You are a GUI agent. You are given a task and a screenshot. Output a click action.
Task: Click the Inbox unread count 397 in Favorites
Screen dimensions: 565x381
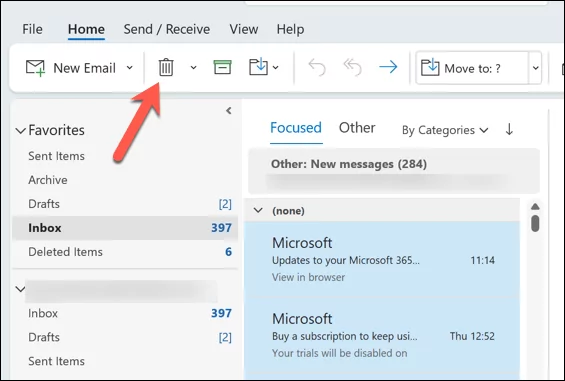(x=221, y=228)
